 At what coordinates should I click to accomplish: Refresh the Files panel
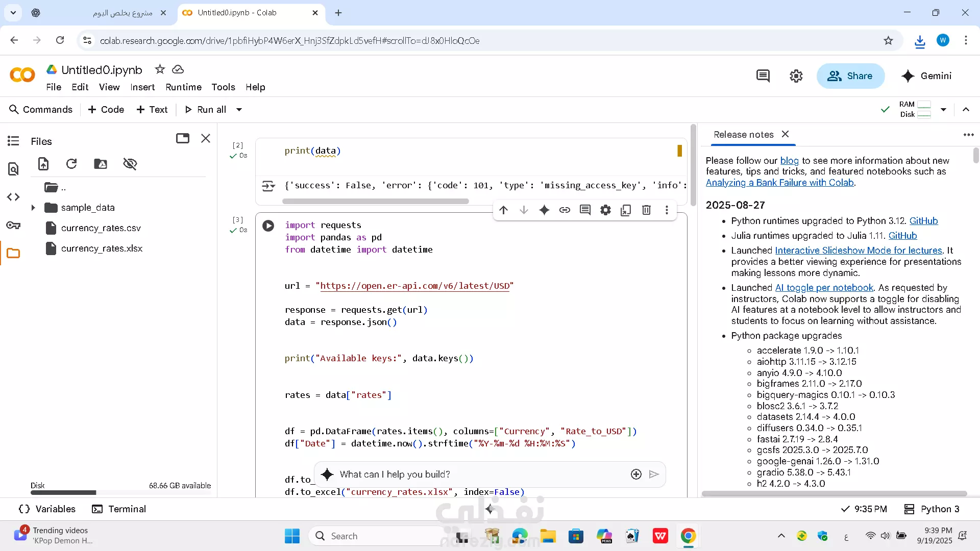tap(71, 164)
